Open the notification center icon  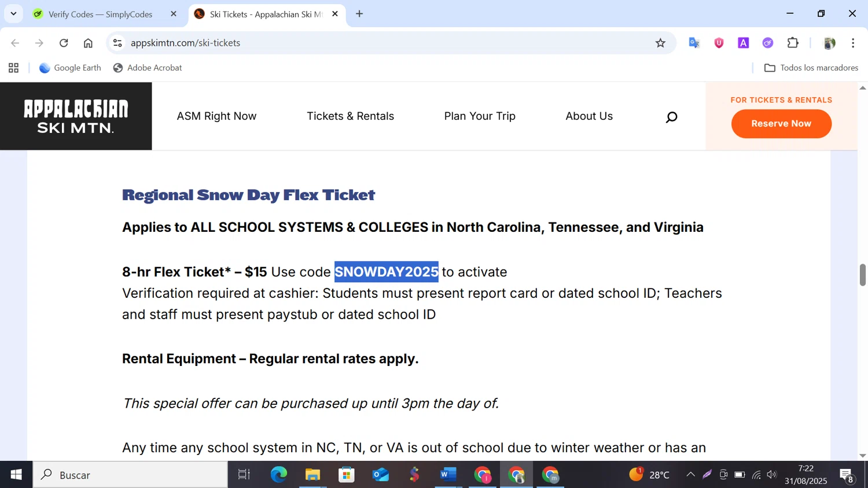pos(847,475)
